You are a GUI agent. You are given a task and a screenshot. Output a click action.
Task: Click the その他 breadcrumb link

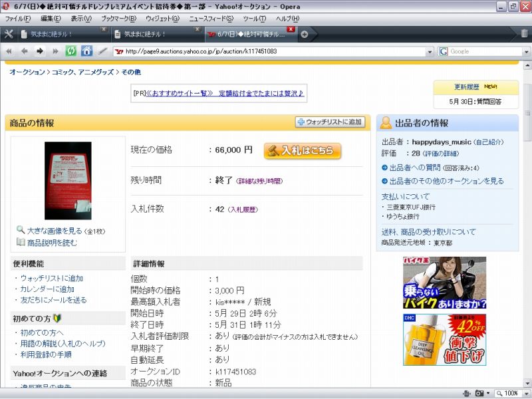(131, 72)
